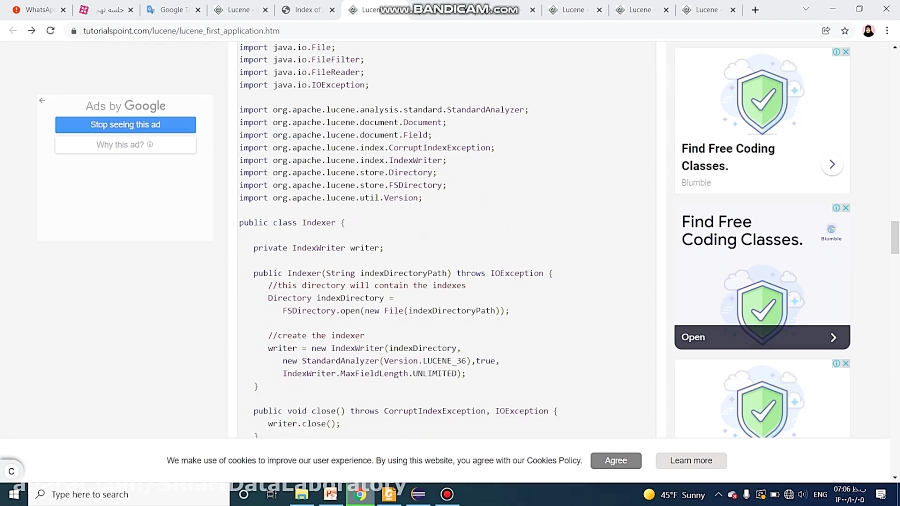The height and width of the screenshot is (506, 900).
Task: Click the back arrow in the Google ad panel
Action: click(42, 100)
